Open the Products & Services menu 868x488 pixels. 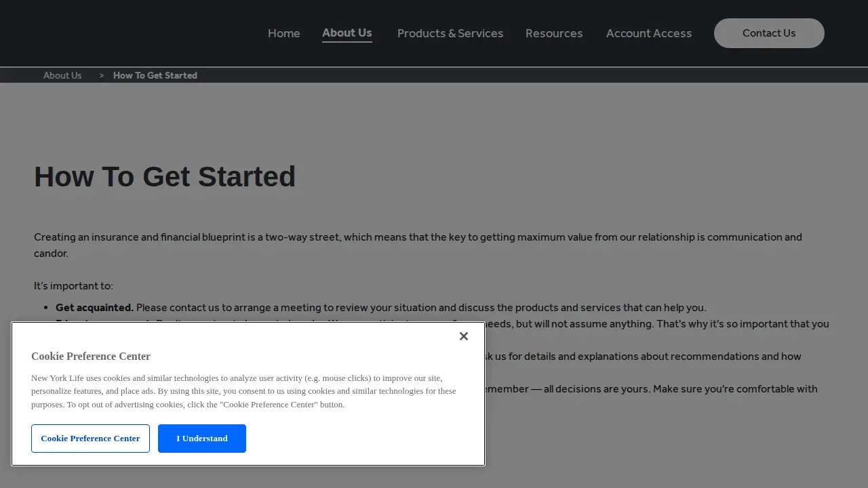[x=450, y=33]
